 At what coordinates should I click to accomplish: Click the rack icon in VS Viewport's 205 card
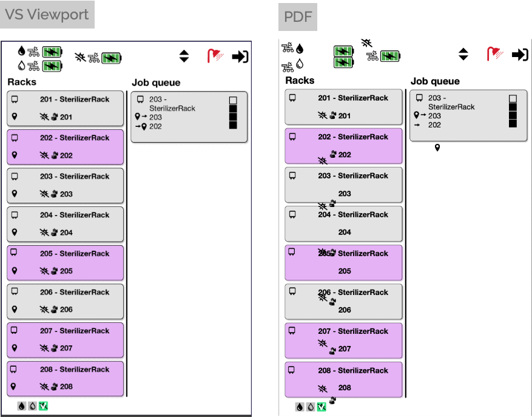(15, 253)
